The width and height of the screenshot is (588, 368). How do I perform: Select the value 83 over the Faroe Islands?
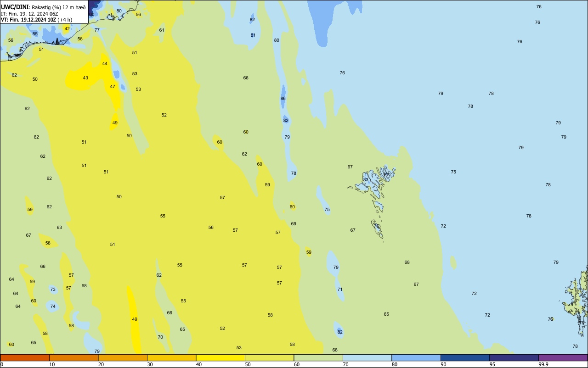pos(366,180)
